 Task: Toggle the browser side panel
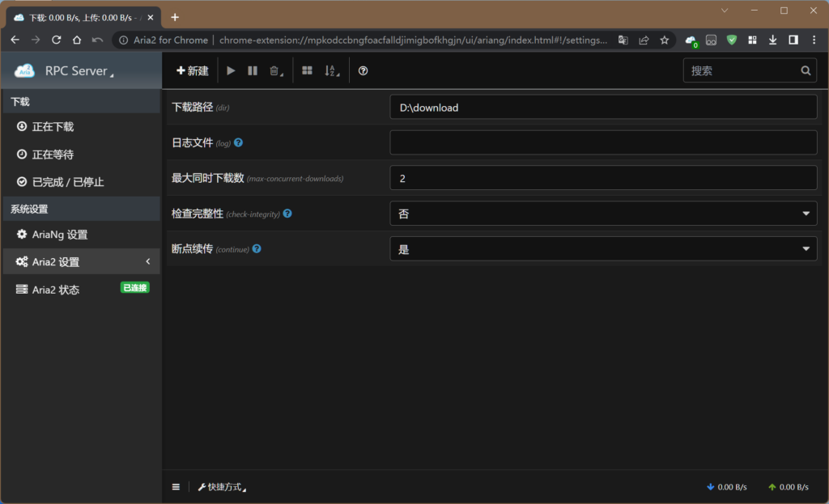point(793,40)
